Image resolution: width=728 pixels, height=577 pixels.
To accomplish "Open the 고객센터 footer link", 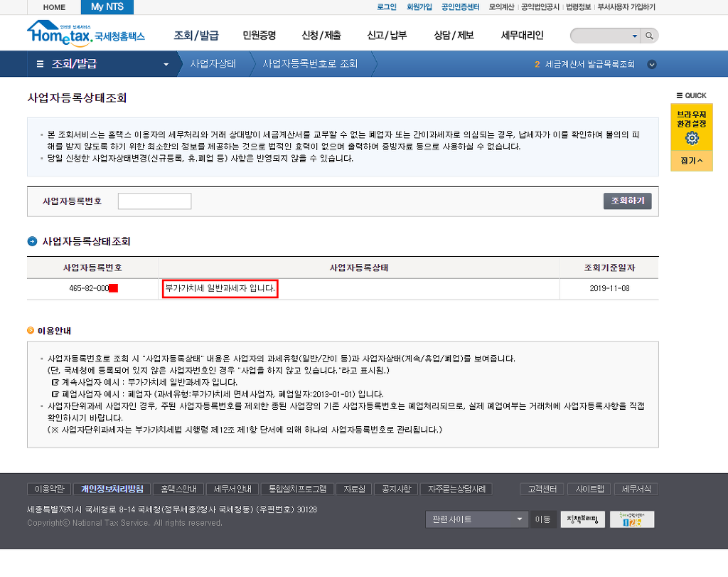I will point(542,489).
